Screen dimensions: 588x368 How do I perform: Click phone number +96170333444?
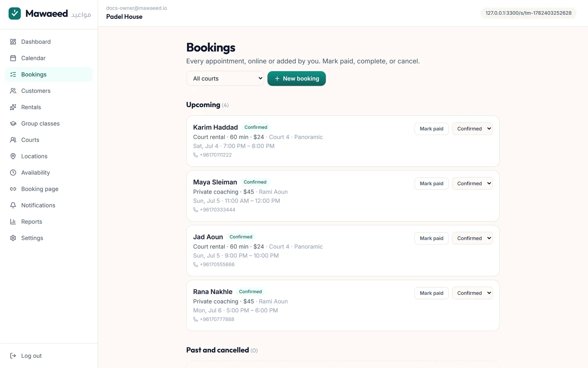pos(218,210)
